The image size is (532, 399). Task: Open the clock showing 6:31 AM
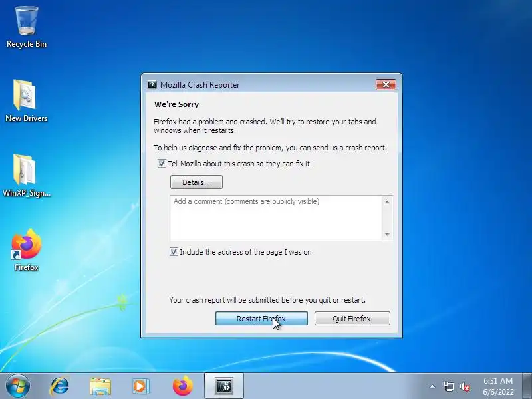point(498,386)
